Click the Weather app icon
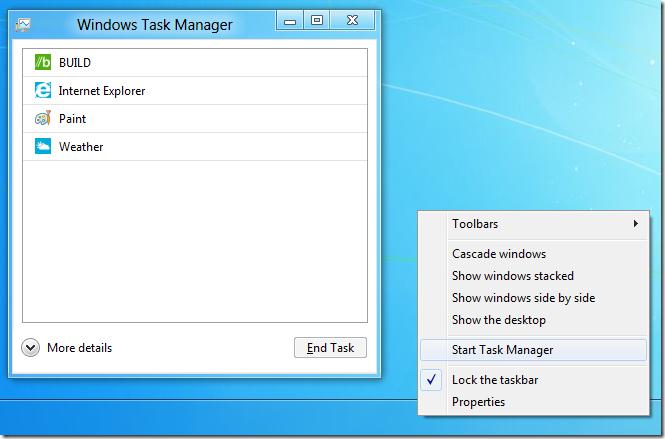665x439 pixels. tap(42, 146)
